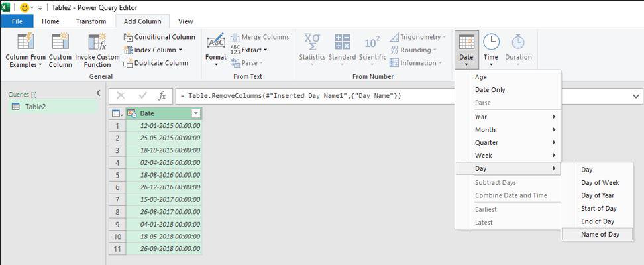Click the Date calendar icon

(466, 42)
